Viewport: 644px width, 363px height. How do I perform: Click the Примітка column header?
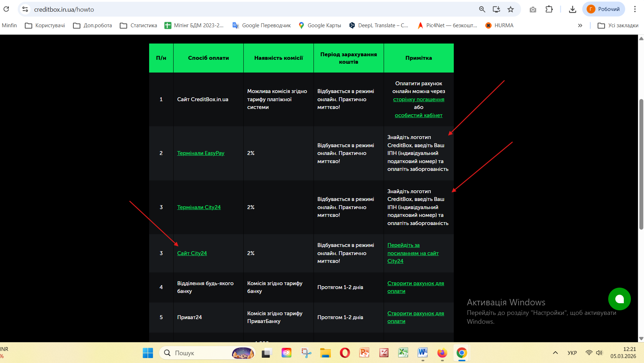click(x=419, y=58)
